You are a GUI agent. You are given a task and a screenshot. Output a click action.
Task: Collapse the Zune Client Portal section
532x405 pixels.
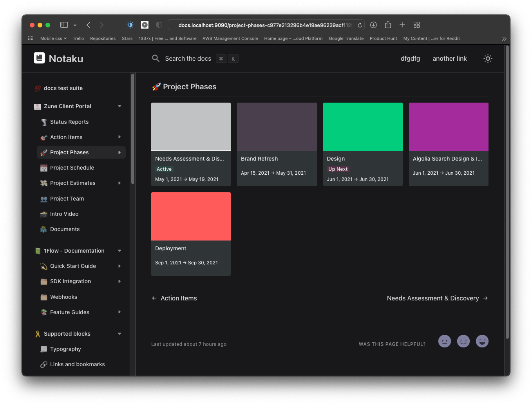(119, 106)
